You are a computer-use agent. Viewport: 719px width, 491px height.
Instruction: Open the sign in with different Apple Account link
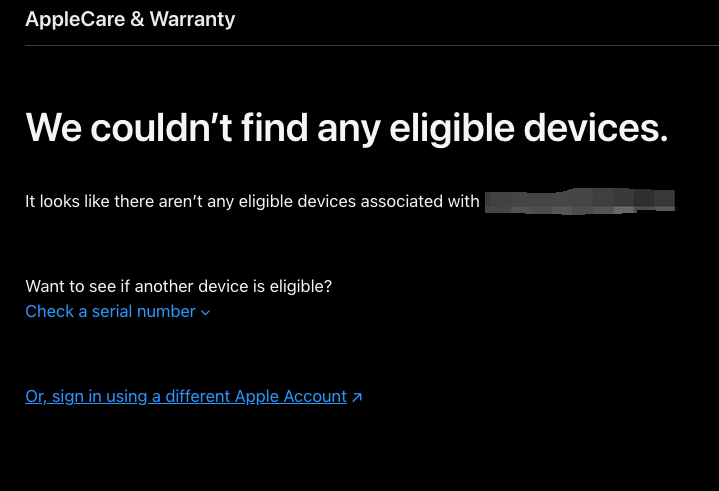point(185,396)
